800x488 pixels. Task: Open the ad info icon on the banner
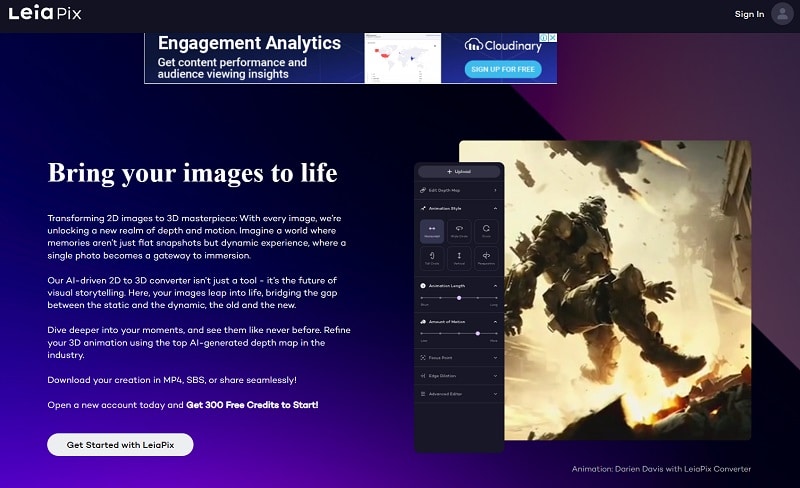(x=544, y=38)
